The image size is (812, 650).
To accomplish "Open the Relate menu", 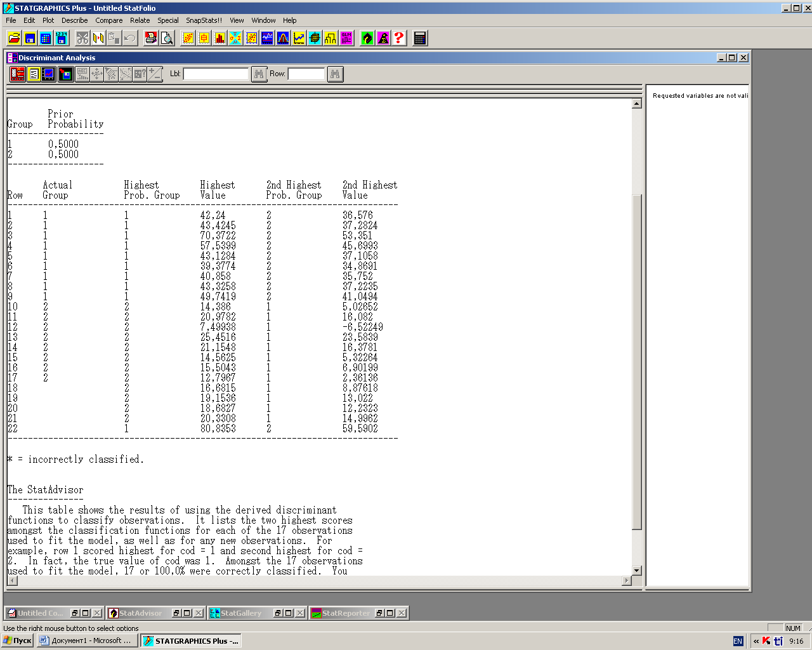I will click(140, 20).
